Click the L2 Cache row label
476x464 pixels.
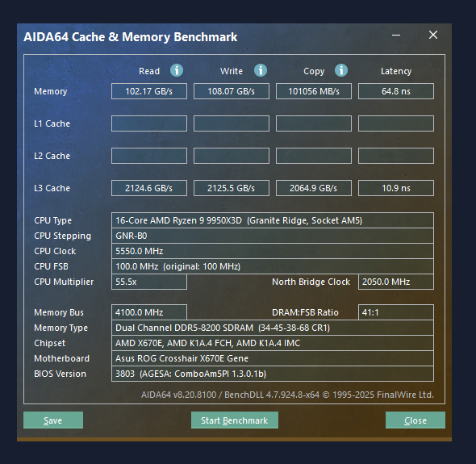coord(52,156)
